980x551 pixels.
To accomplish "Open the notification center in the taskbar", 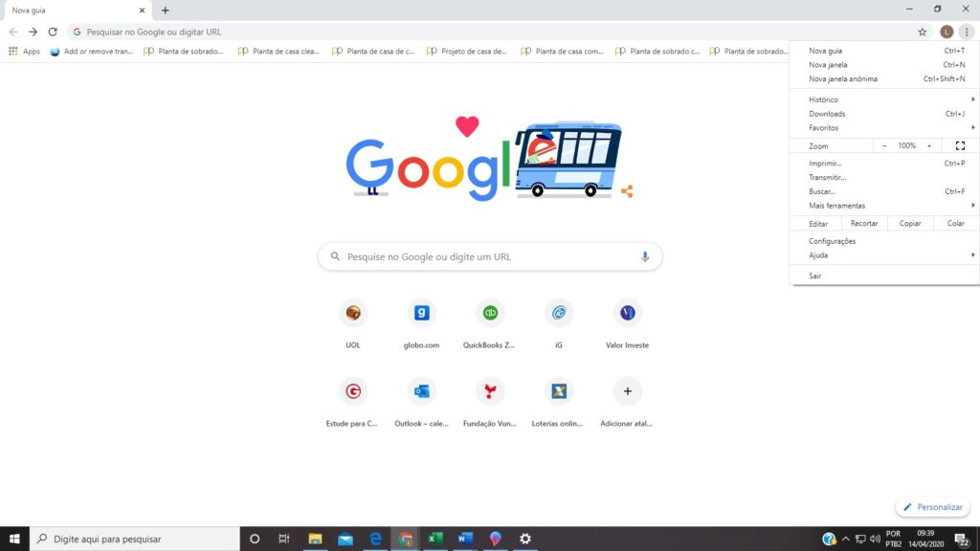I will point(962,540).
